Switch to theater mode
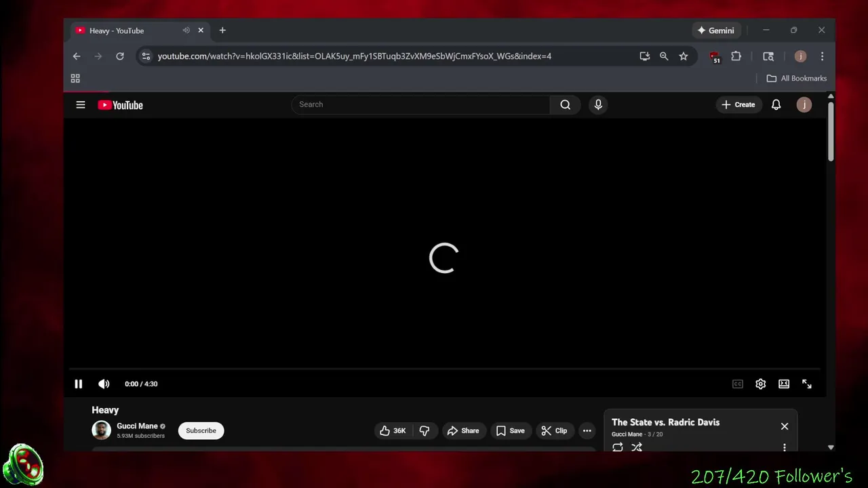The width and height of the screenshot is (868, 488). click(784, 384)
